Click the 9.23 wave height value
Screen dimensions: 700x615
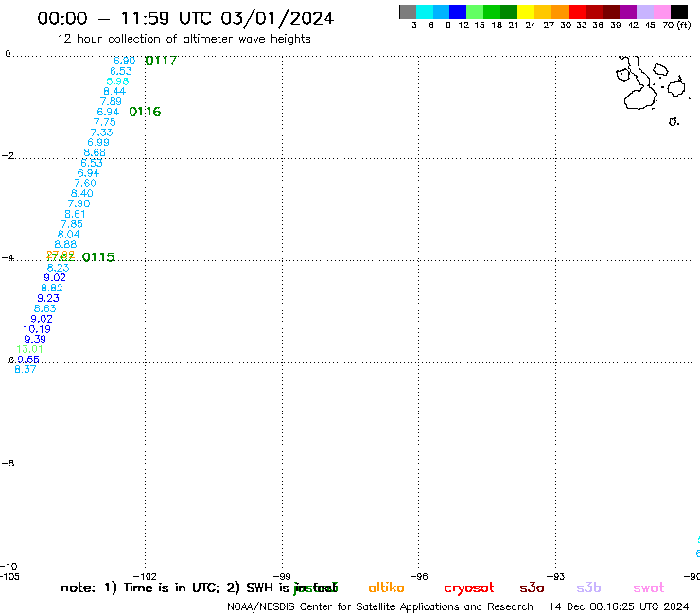pyautogui.click(x=48, y=298)
